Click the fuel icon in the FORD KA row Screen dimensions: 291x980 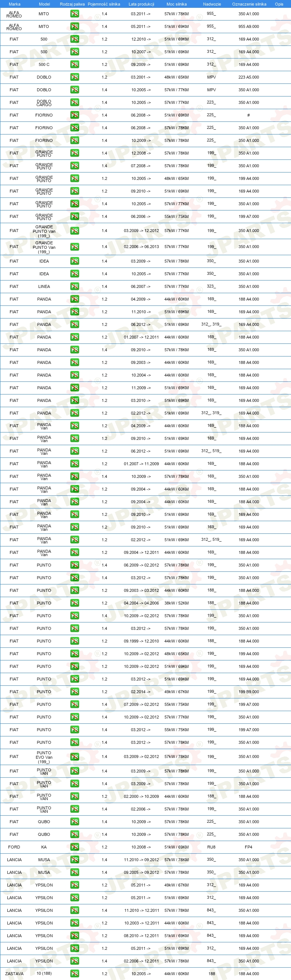pos(74,847)
